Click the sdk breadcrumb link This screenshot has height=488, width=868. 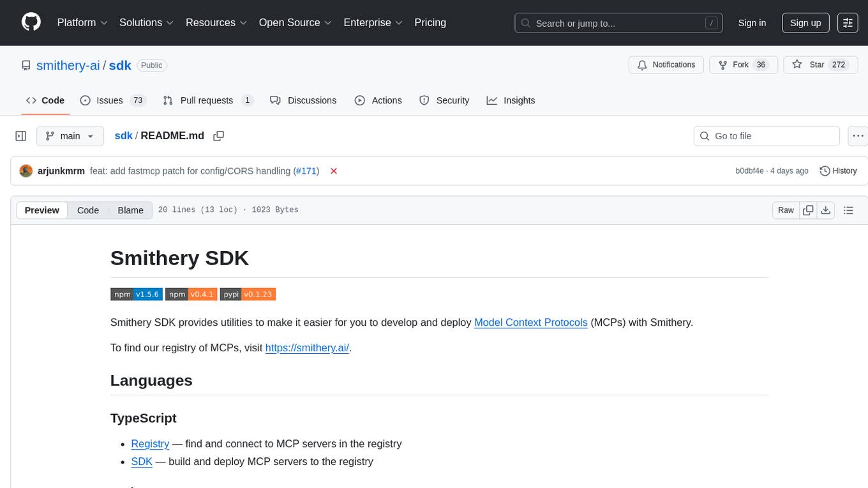[123, 135]
